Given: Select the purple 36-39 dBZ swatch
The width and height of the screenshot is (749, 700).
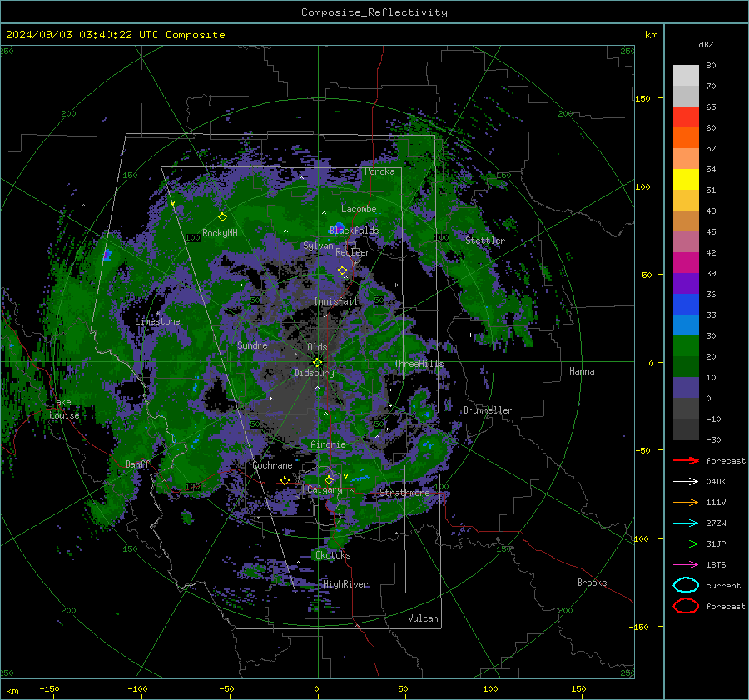Looking at the screenshot, I should pos(686,284).
